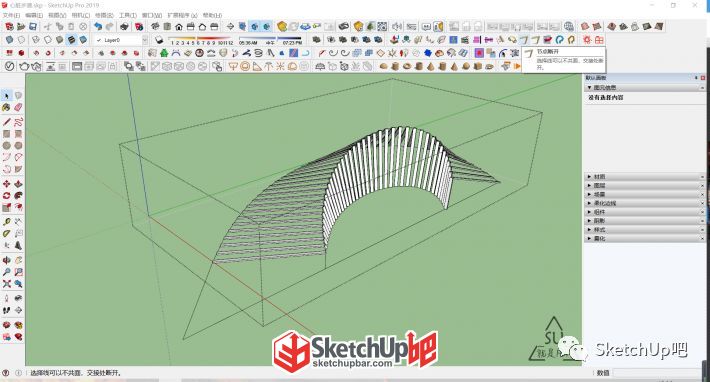Pick the Eraser tool

pos(18,107)
